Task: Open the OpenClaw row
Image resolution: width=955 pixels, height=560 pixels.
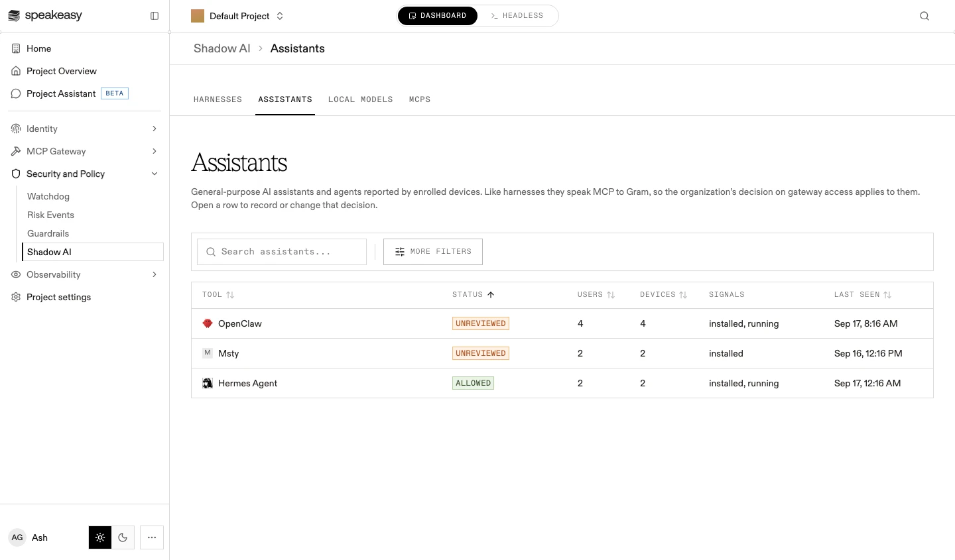Action: pos(562,323)
